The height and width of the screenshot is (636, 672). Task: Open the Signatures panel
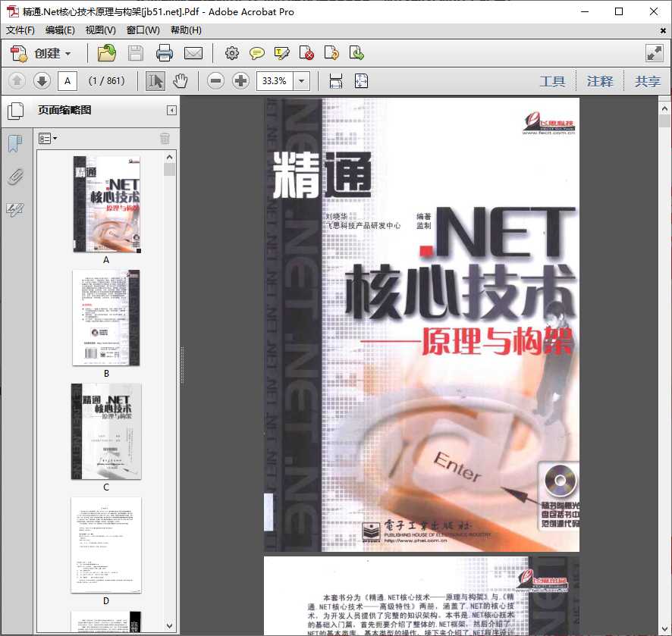tap(17, 210)
